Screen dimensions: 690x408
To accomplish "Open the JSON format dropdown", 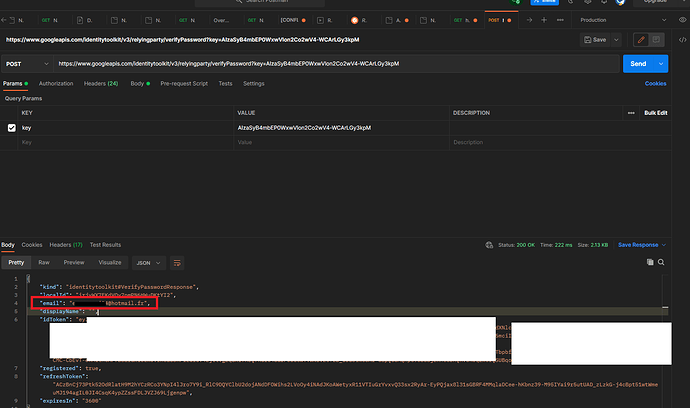I will coord(149,263).
